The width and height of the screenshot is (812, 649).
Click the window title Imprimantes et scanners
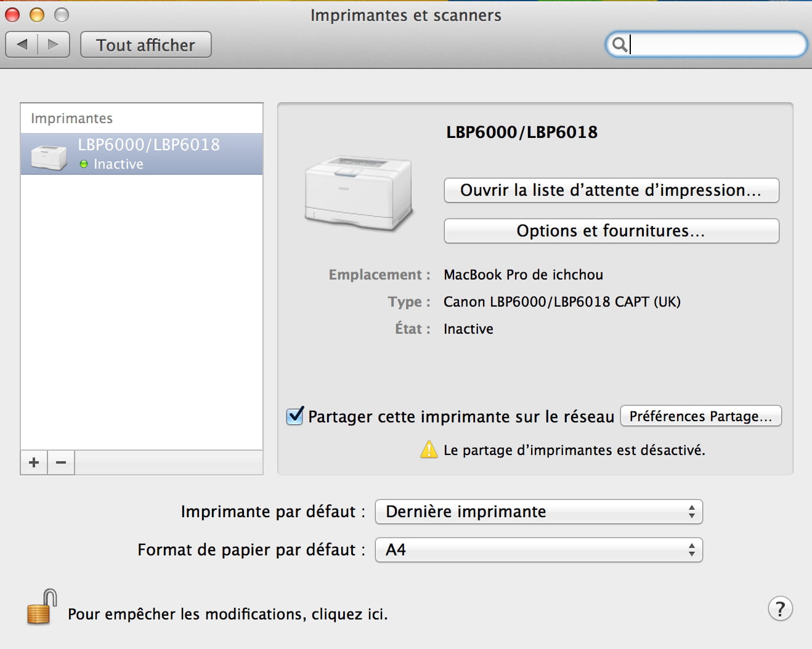(x=406, y=15)
